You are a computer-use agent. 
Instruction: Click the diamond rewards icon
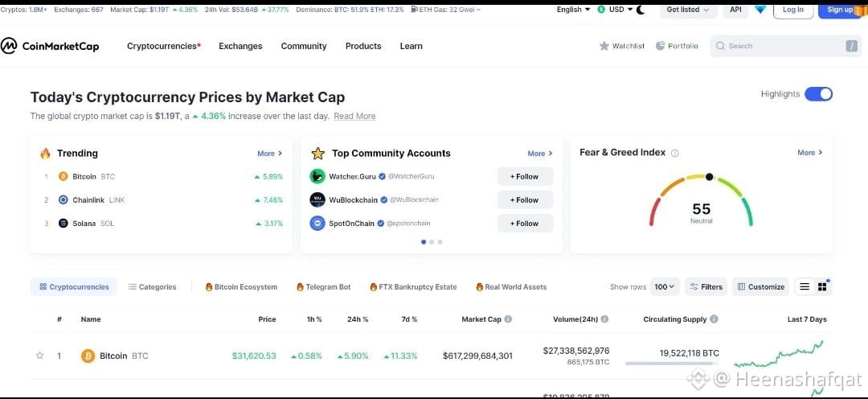(760, 10)
